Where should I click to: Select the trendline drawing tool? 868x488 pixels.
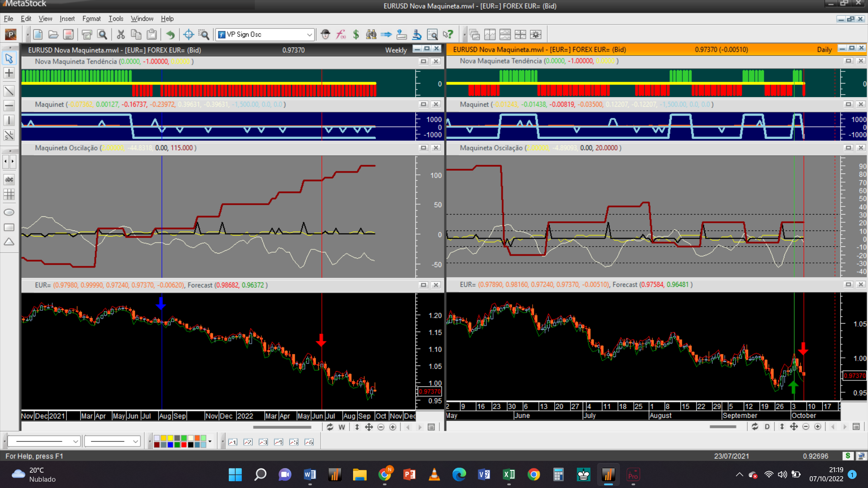(x=9, y=91)
